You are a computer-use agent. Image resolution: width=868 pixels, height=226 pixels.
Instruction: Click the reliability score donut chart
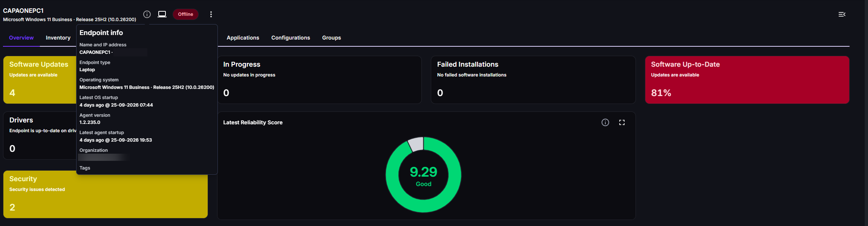pos(423,175)
